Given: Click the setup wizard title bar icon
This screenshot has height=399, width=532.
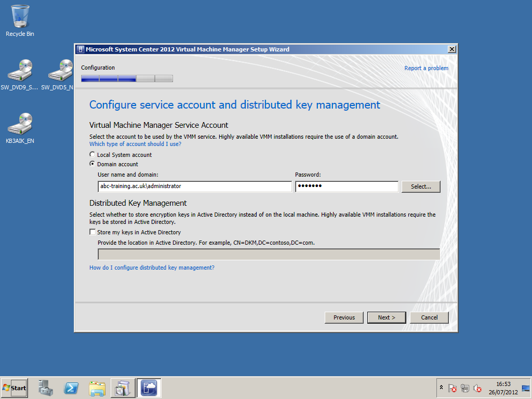Looking at the screenshot, I should tap(81, 49).
